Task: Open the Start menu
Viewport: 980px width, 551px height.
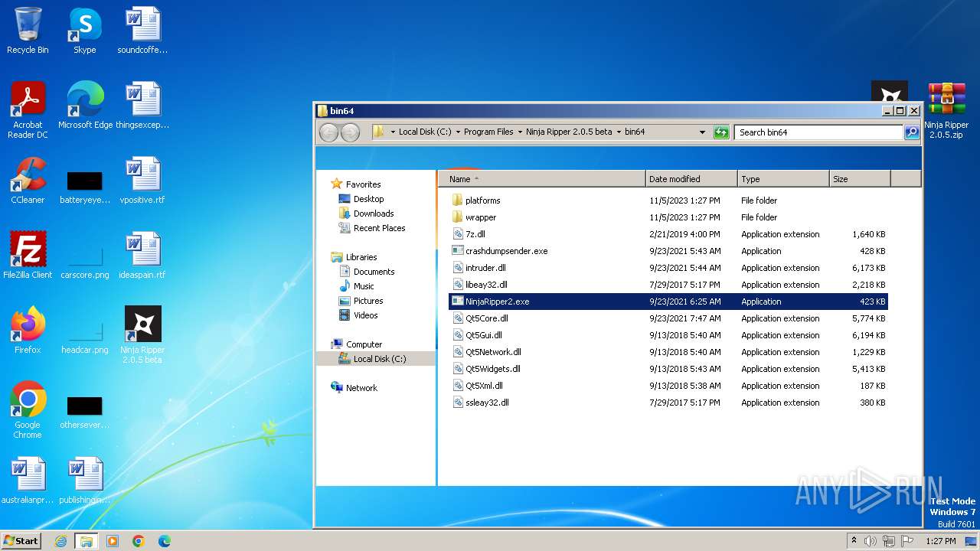Action: (21, 541)
